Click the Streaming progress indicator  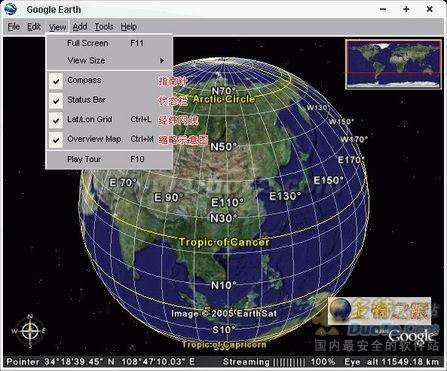[264, 362]
